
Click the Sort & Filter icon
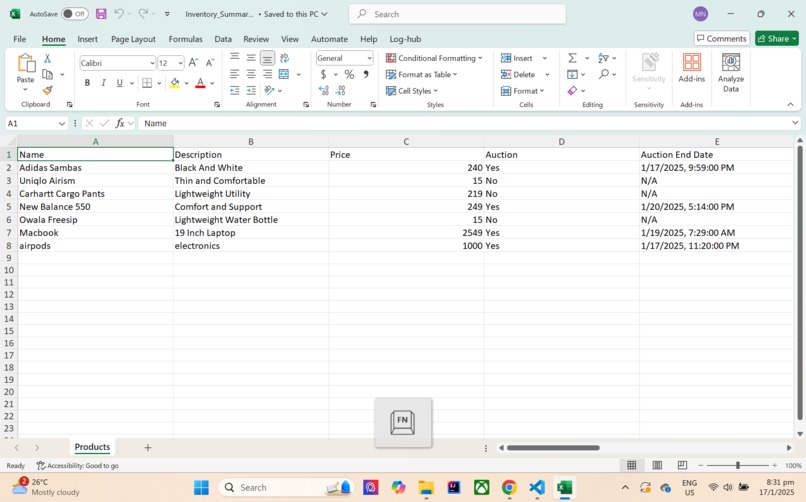coord(603,58)
